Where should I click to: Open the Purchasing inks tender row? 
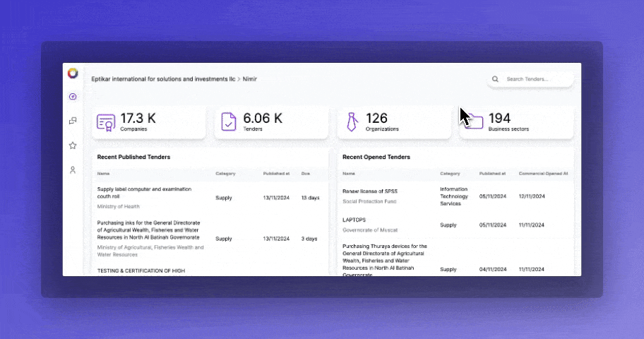(149, 230)
